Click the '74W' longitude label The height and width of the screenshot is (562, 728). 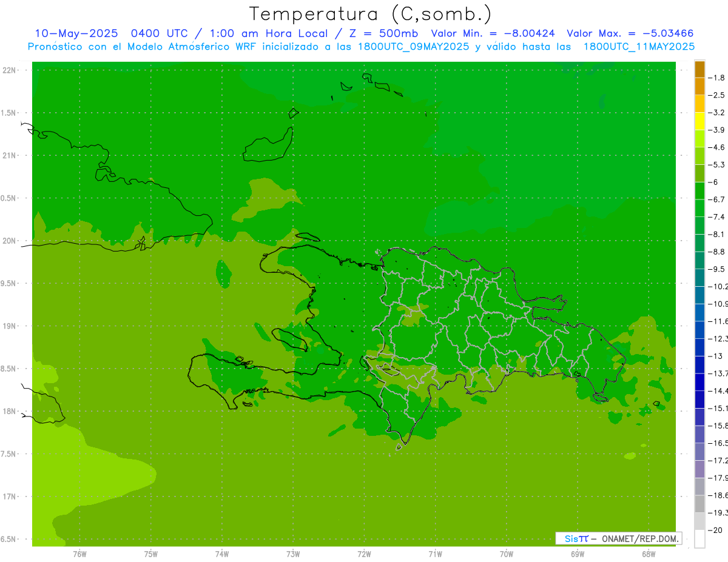222,554
